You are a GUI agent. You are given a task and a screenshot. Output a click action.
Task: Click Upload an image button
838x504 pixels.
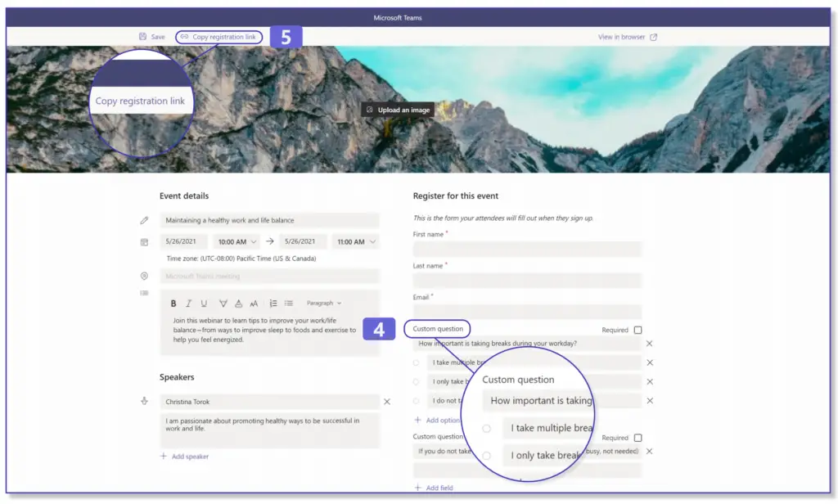398,110
